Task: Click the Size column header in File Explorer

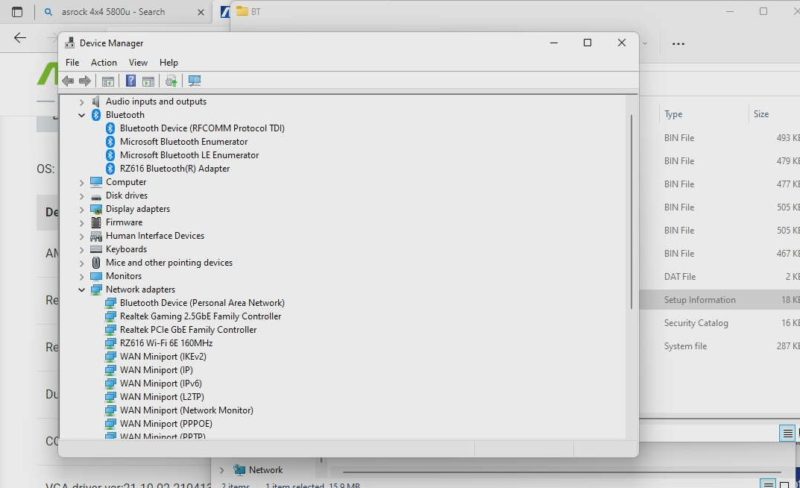Action: point(761,114)
